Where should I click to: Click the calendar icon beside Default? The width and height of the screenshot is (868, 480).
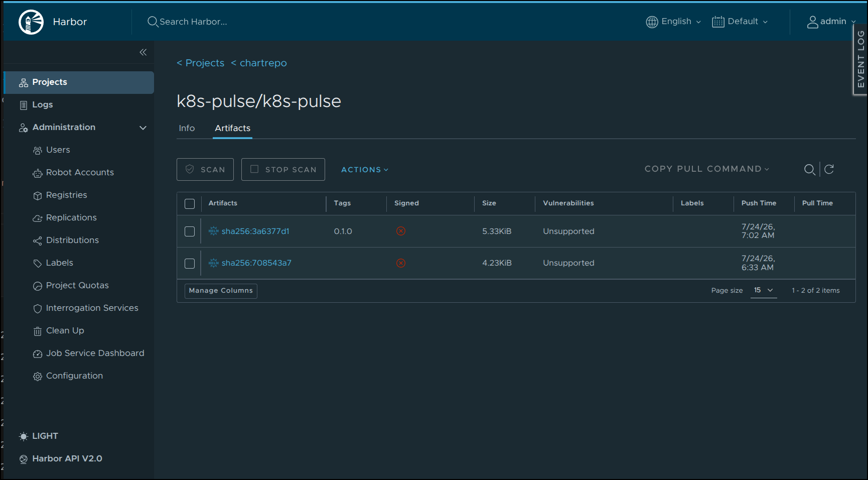coord(718,22)
